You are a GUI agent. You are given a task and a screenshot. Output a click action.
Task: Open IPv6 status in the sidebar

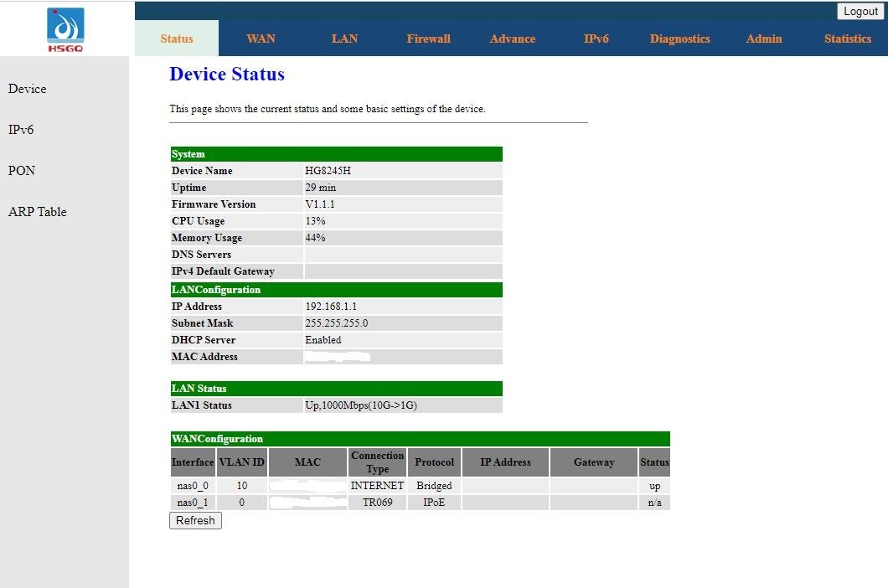(21, 130)
